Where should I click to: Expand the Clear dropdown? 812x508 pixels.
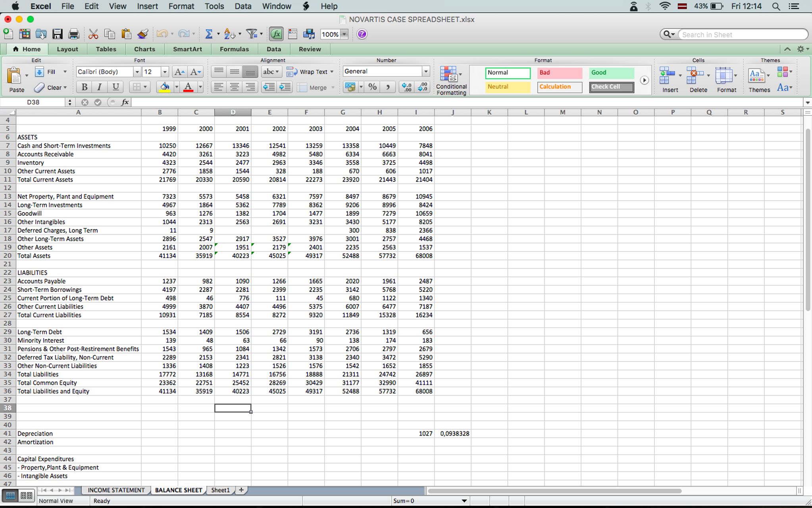[65, 87]
